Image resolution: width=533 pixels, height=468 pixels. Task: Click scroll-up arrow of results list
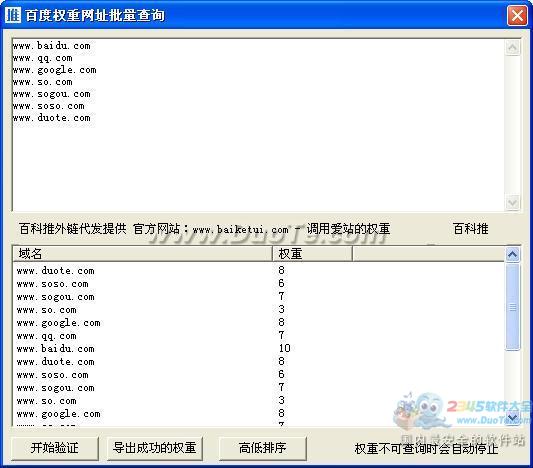tap(512, 254)
